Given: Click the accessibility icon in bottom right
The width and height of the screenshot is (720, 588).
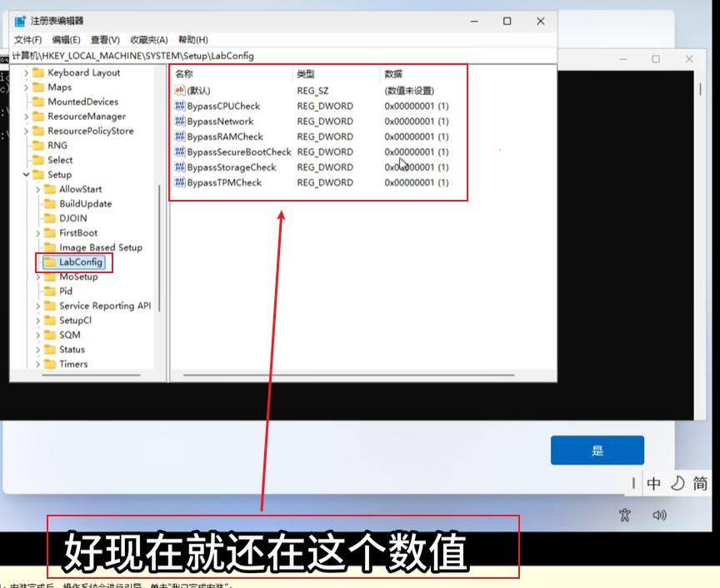Looking at the screenshot, I should [x=625, y=516].
